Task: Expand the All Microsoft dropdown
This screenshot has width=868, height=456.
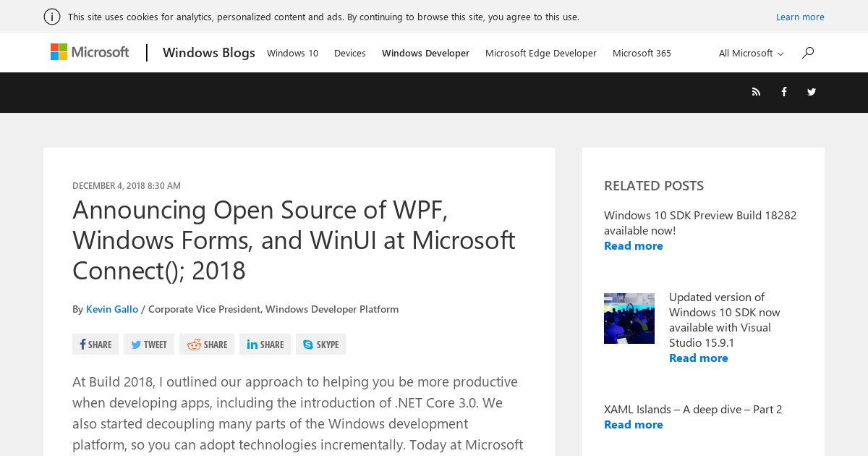Action: 751,53
